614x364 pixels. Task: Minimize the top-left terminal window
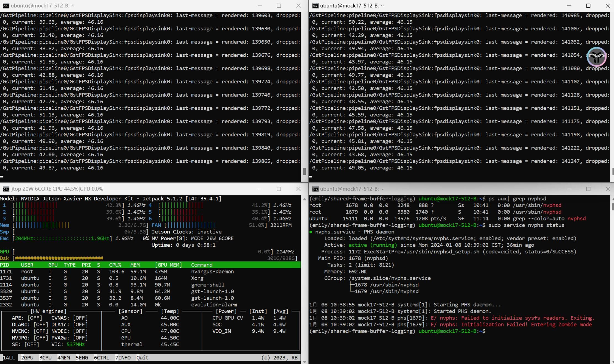tap(260, 6)
